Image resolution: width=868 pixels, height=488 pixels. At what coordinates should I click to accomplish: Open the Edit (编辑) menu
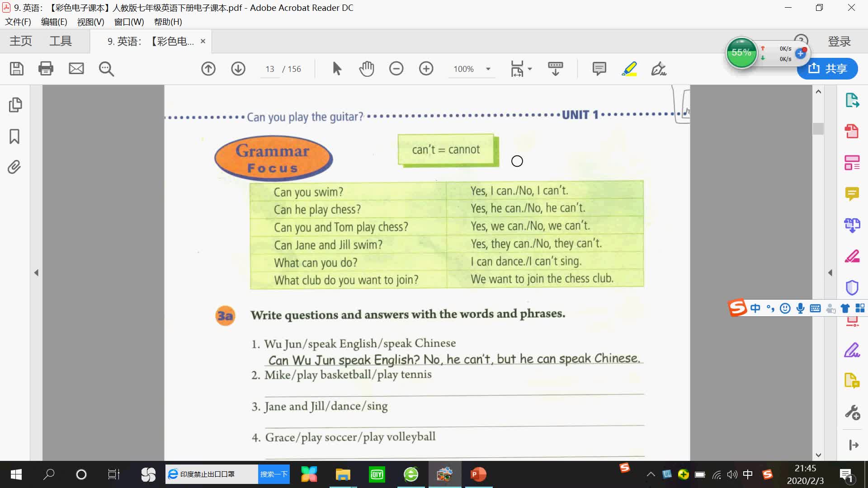point(54,22)
